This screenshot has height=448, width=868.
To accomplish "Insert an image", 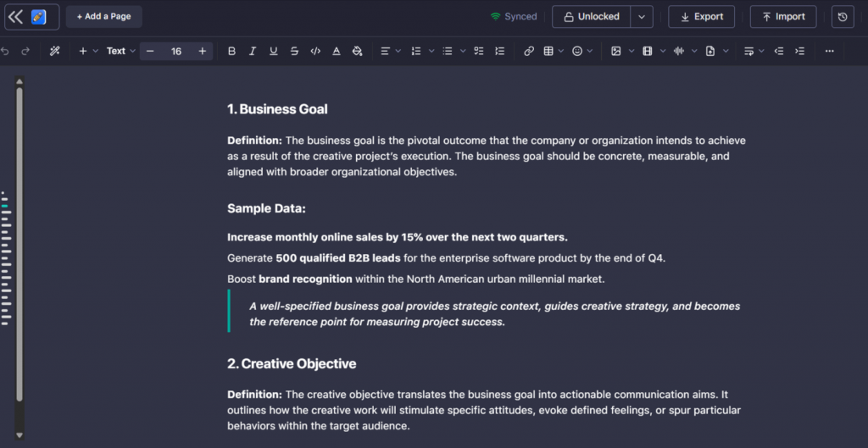I will 615,51.
